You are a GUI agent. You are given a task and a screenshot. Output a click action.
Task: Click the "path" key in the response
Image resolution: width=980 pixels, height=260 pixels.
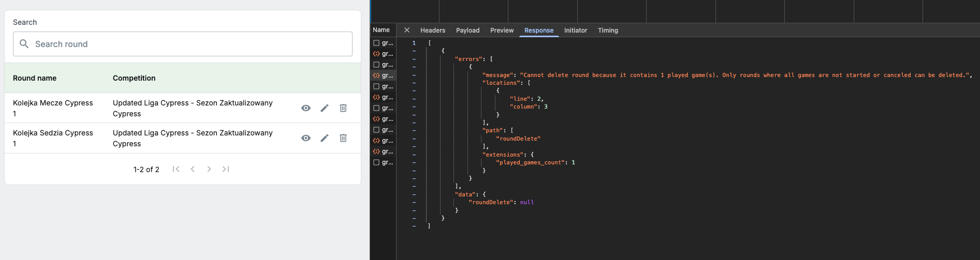click(492, 131)
